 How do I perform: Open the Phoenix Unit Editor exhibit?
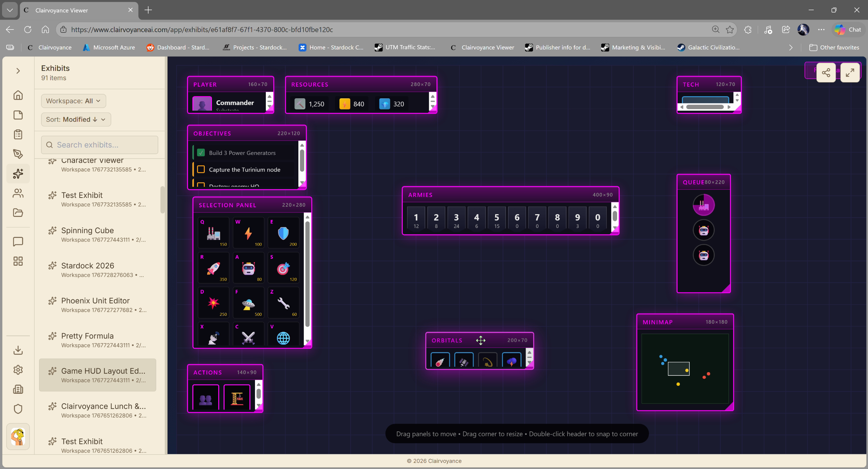(x=95, y=301)
